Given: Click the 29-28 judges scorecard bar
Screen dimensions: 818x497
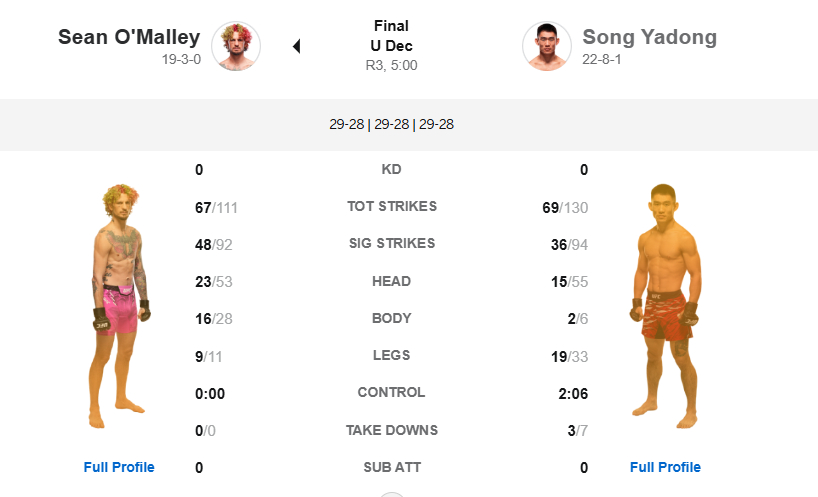Looking at the screenshot, I should 391,125.
